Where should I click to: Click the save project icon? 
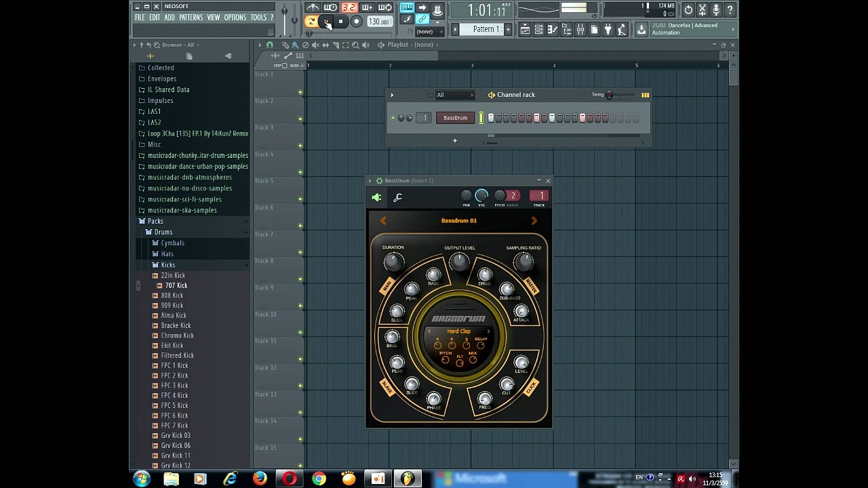[x=641, y=29]
